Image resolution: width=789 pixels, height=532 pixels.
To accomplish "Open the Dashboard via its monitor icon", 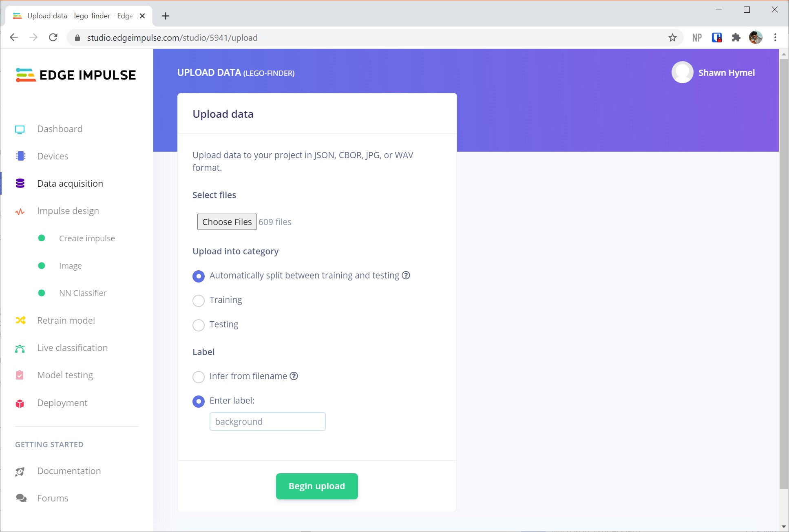I will point(20,129).
